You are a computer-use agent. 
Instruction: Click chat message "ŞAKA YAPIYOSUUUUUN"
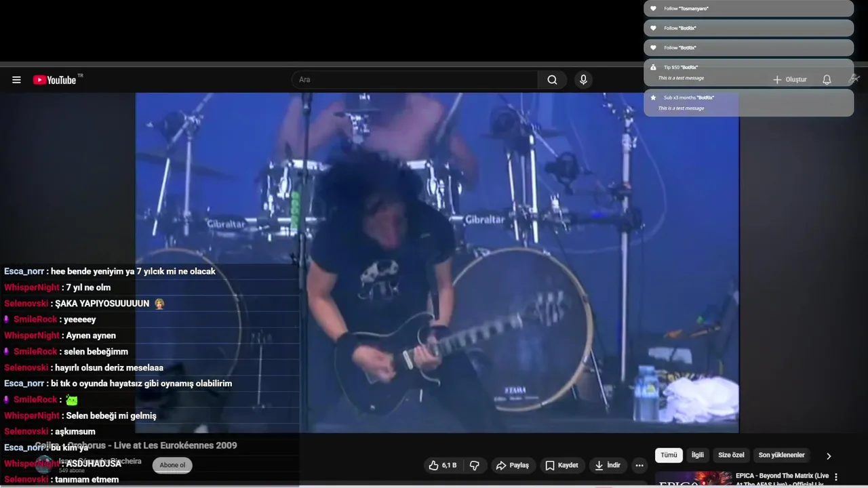tap(102, 304)
